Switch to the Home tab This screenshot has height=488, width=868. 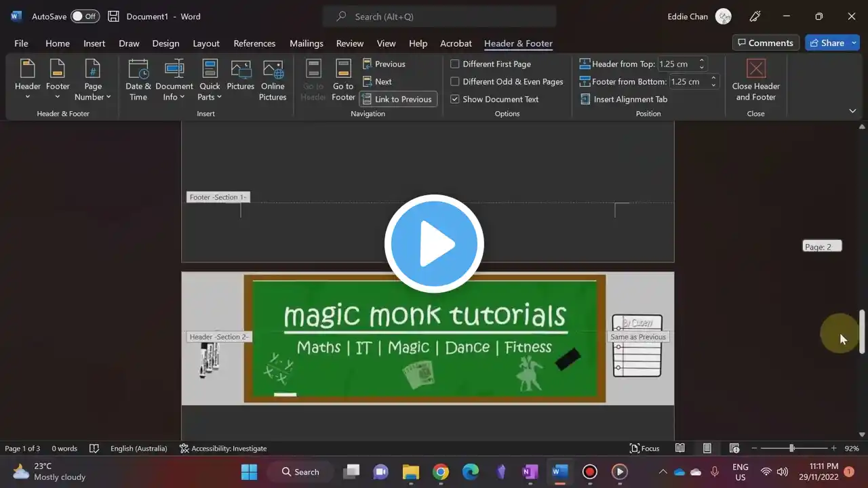[58, 43]
